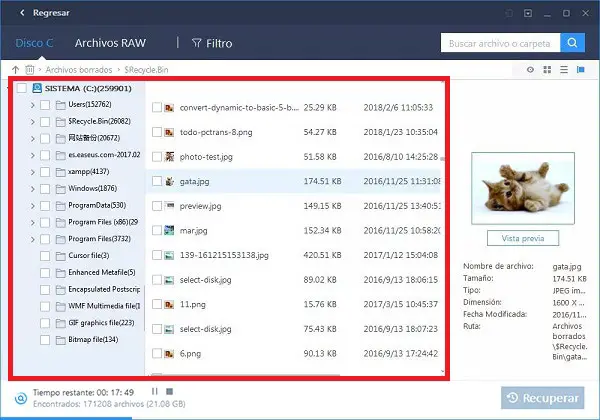This screenshot has height=420, width=600.
Task: Click the mar.jpg file icon
Action: (169, 230)
